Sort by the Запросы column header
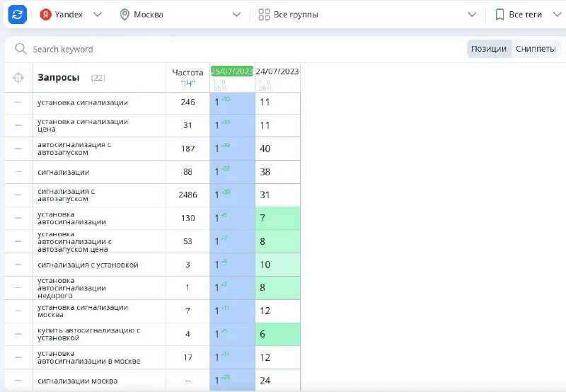 (59, 78)
